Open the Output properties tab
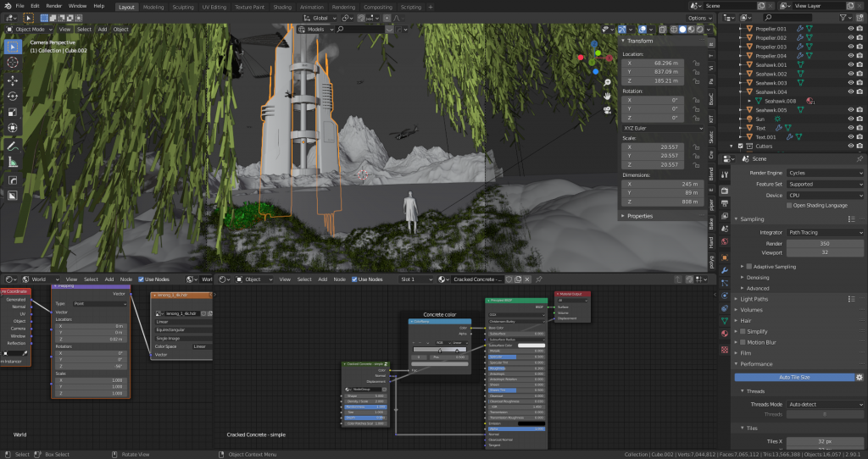Viewport: 868px width, 459px height. coord(725,203)
